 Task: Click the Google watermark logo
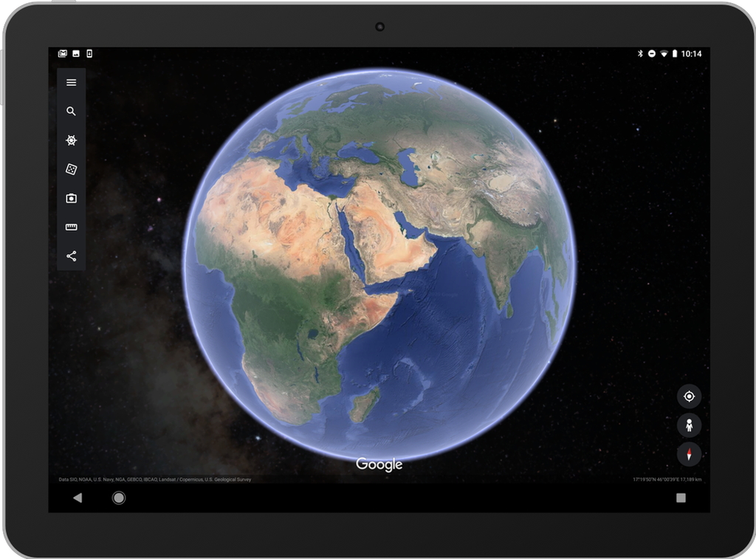click(x=379, y=465)
